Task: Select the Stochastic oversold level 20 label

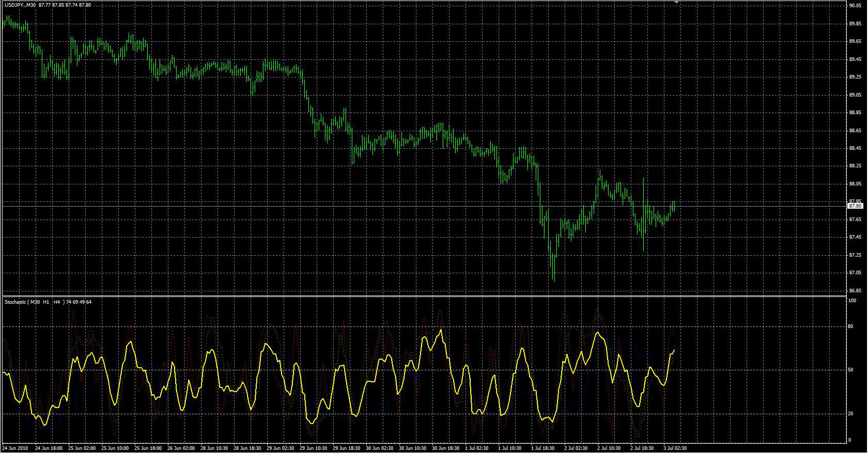Action: point(851,414)
